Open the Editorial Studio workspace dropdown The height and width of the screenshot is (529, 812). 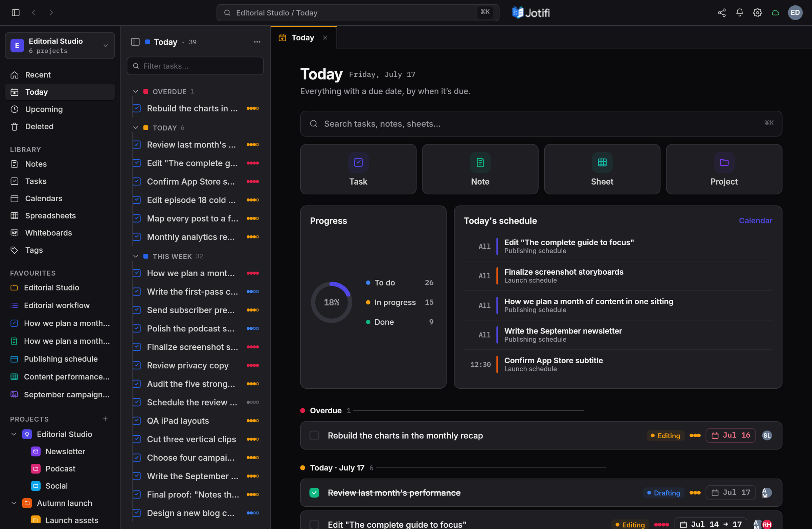(60, 45)
